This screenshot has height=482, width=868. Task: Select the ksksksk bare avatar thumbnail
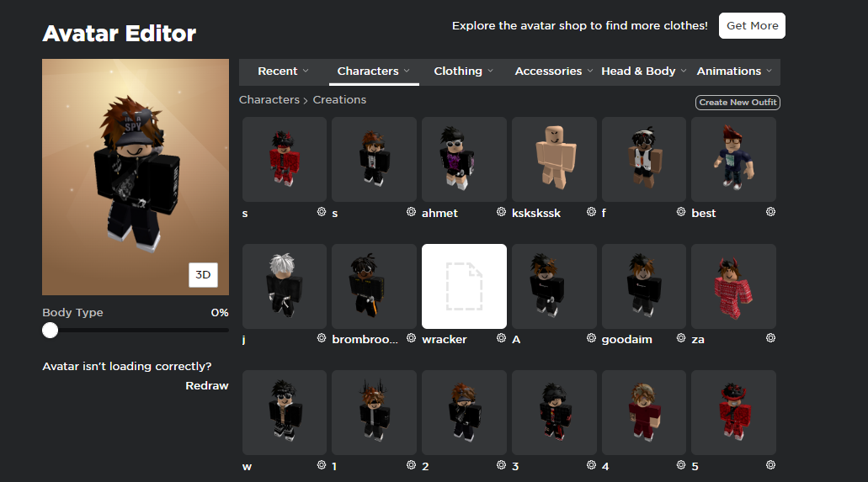554,159
